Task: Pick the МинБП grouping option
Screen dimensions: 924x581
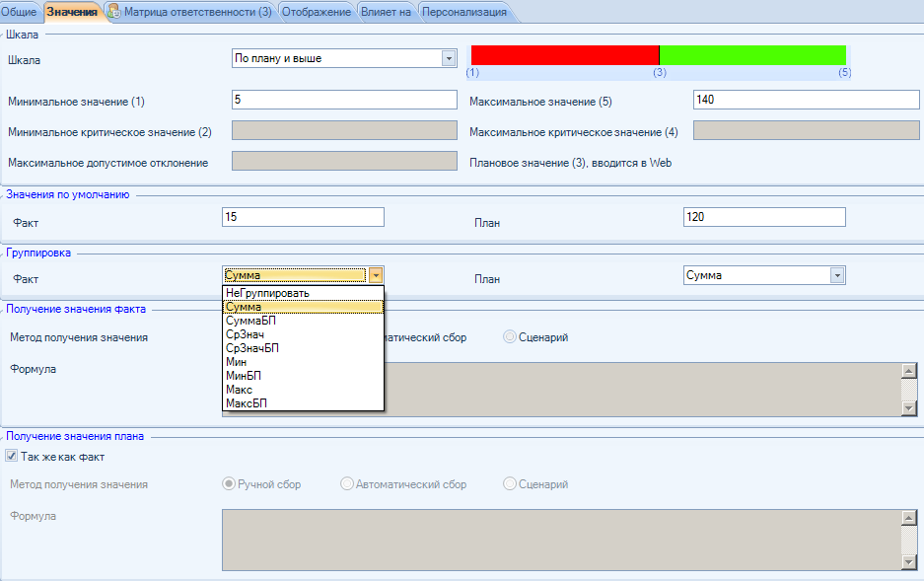Action: click(x=244, y=376)
